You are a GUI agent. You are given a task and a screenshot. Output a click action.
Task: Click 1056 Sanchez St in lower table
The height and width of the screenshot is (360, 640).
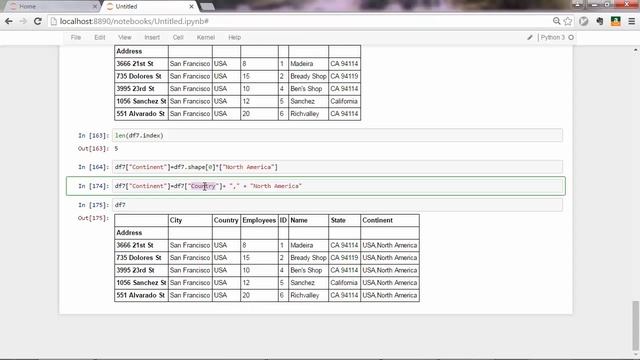[141, 283]
